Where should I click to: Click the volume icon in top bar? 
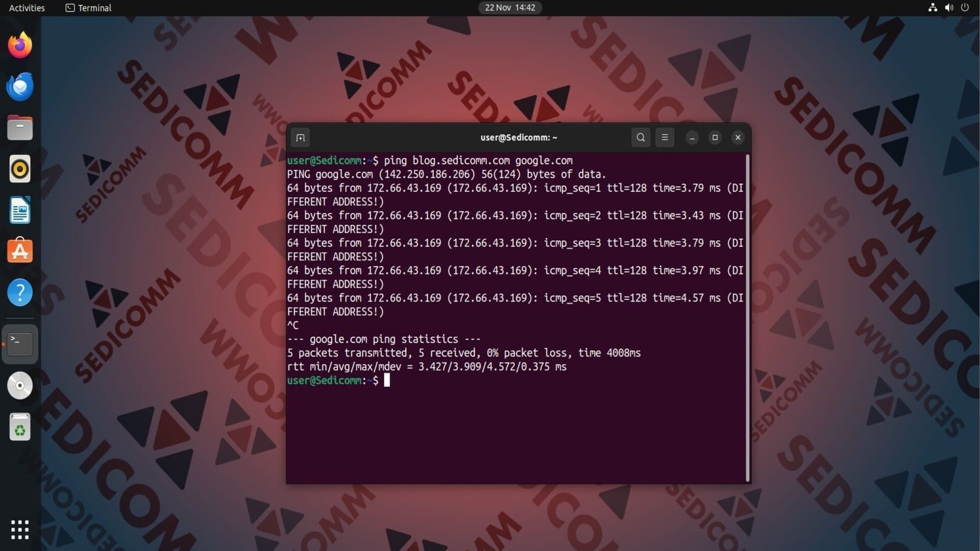pos(949,8)
